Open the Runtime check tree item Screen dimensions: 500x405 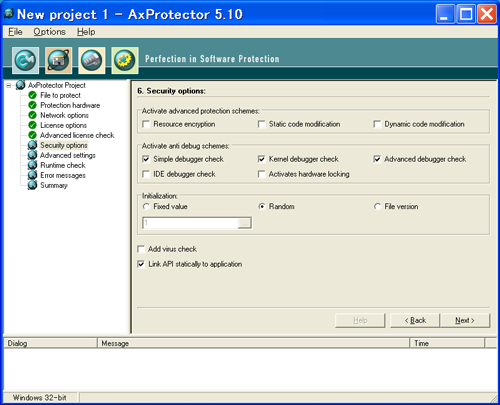click(x=63, y=165)
